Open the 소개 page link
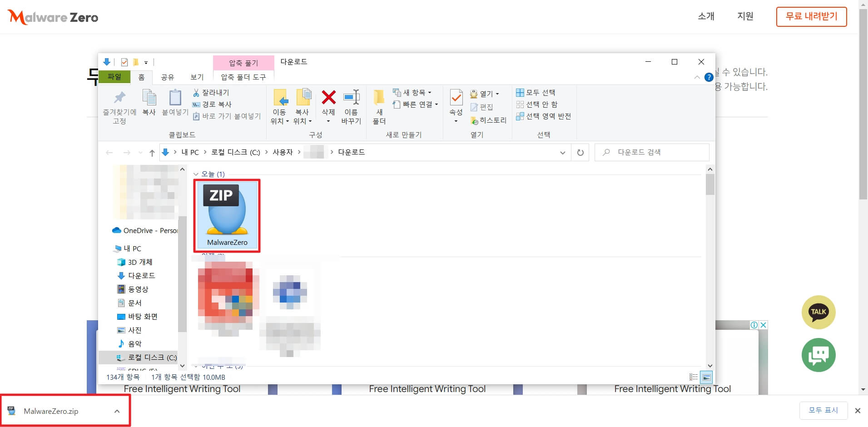Viewport: 868px width, 427px height. 706,16
